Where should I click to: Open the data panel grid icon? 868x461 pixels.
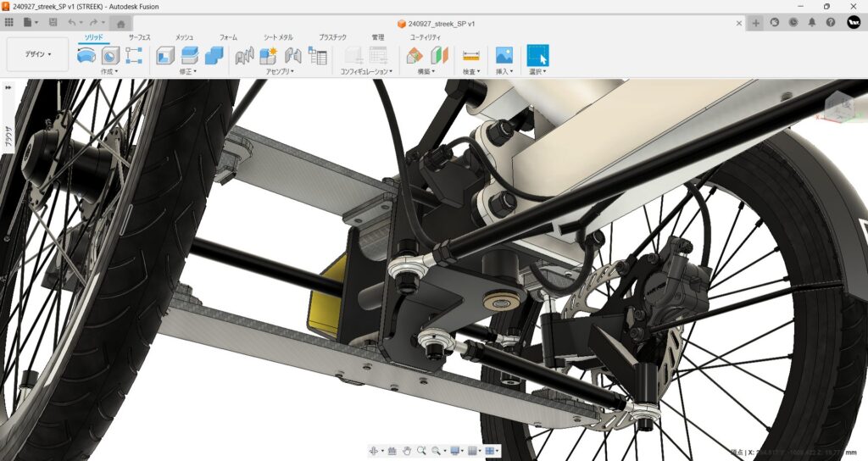(8, 23)
